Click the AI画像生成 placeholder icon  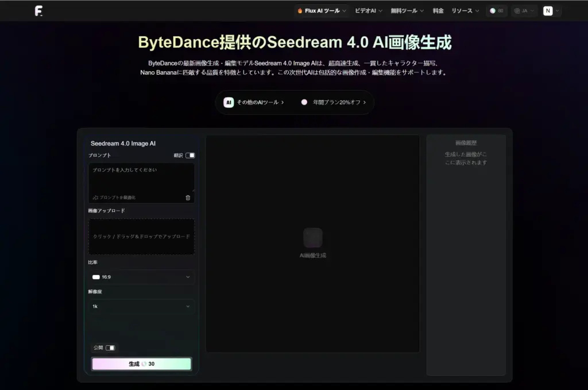pos(313,238)
